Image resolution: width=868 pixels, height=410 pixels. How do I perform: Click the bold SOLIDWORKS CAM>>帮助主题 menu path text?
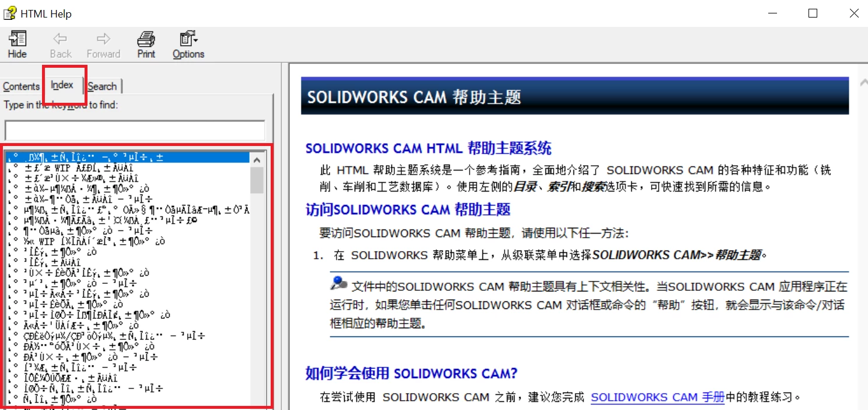point(677,255)
